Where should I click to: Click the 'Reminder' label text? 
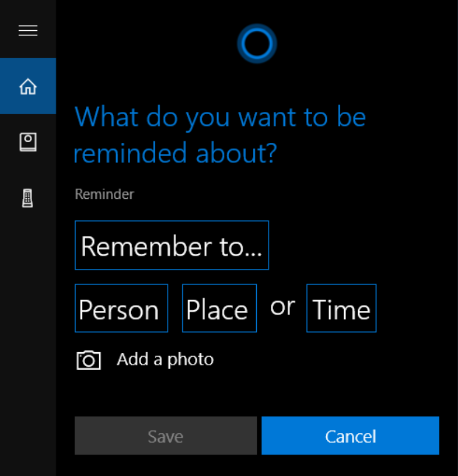[104, 194]
